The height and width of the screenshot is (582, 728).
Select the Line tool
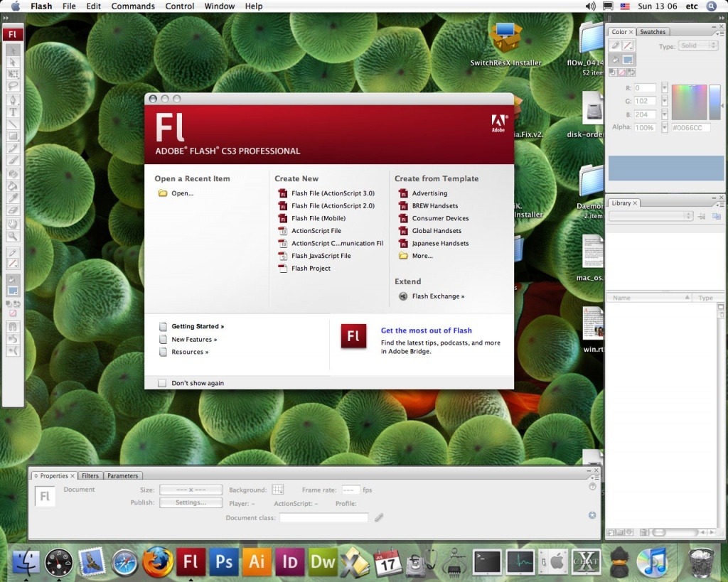click(x=13, y=124)
